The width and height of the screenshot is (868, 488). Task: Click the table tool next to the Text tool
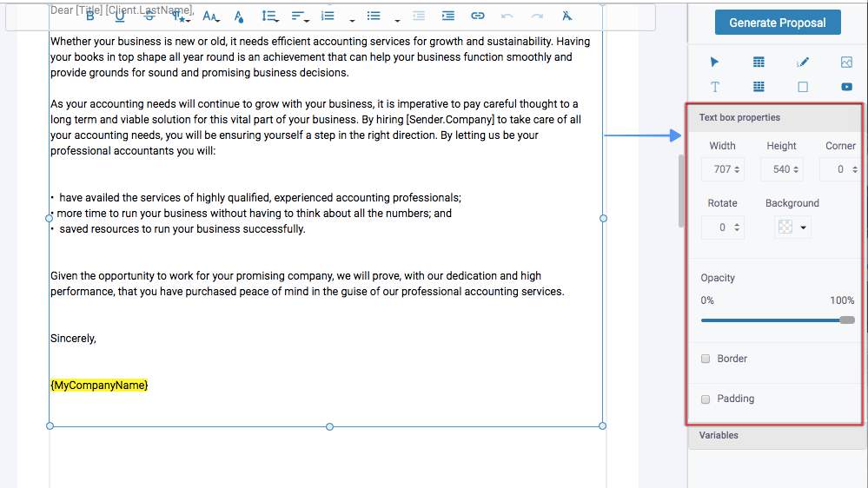point(759,86)
